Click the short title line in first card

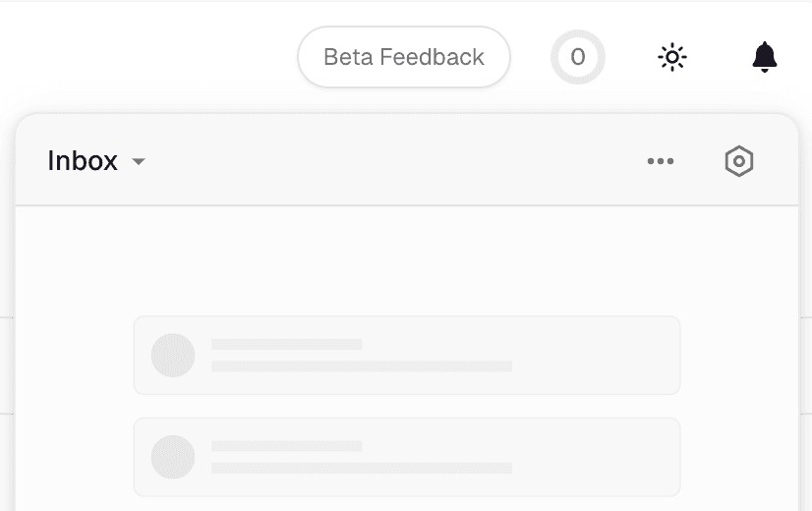286,344
